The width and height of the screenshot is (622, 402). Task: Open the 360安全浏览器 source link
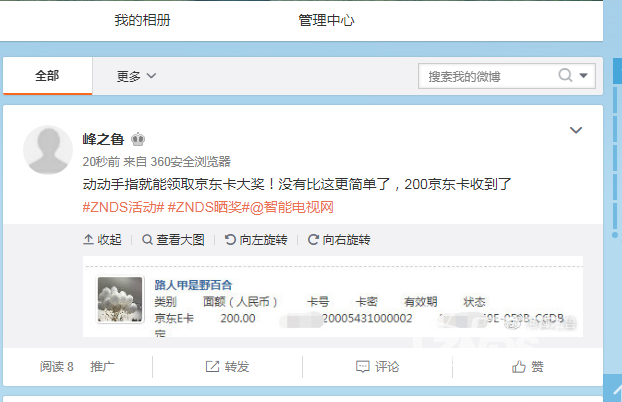tap(190, 162)
